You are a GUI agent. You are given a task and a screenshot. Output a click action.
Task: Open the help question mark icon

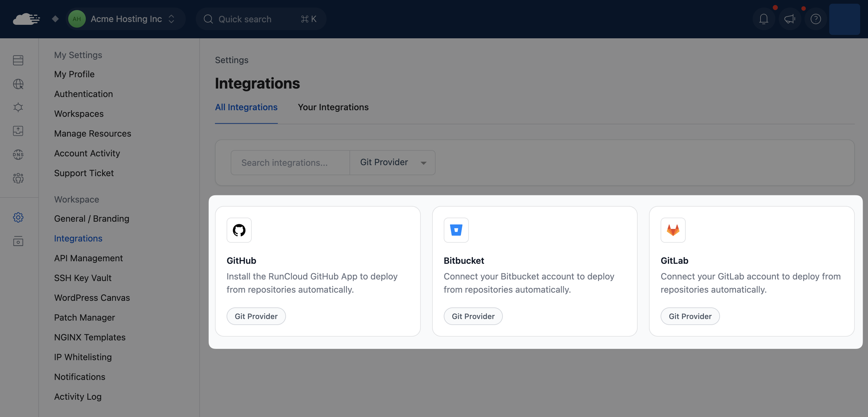coord(816,19)
